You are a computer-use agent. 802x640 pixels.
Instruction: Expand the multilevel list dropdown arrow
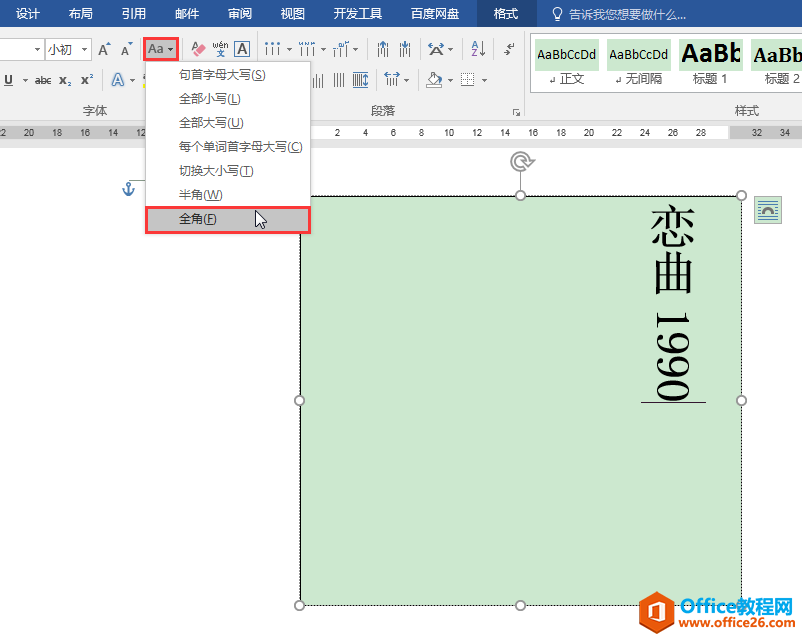(355, 50)
